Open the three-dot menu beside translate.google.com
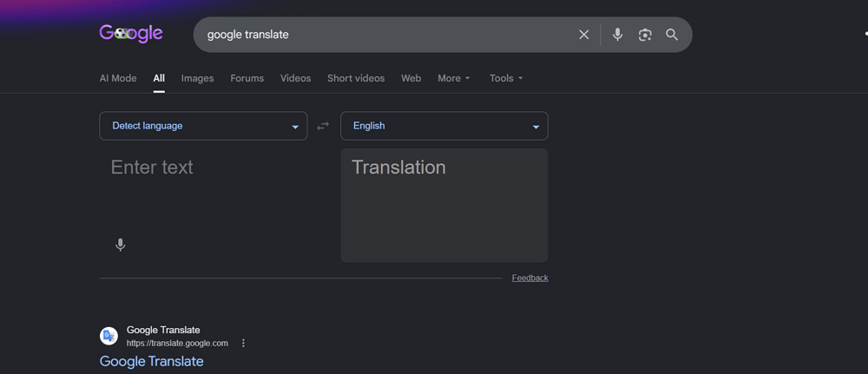The height and width of the screenshot is (374, 868). point(243,343)
